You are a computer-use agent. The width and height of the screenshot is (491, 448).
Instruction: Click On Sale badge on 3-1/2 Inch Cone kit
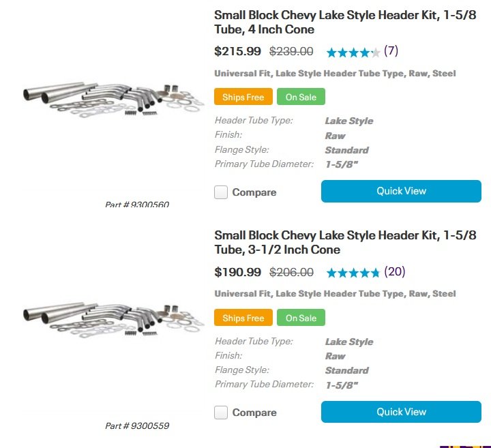click(301, 318)
